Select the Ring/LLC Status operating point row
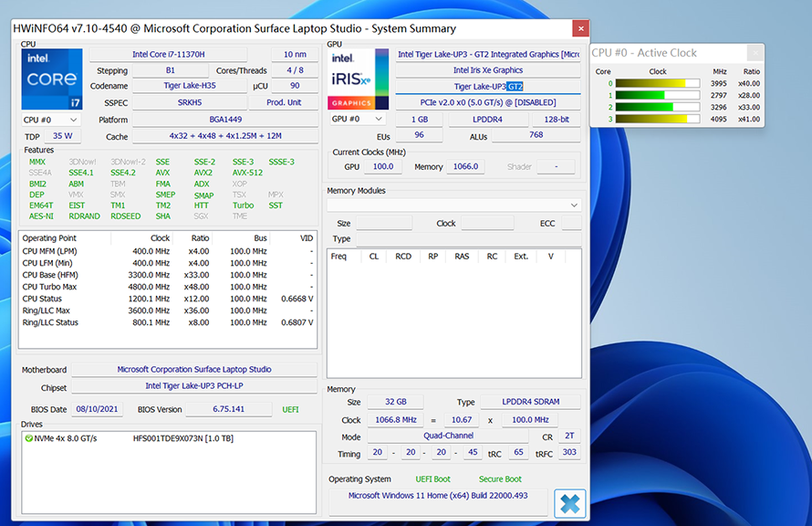812x526 pixels. pos(168,322)
